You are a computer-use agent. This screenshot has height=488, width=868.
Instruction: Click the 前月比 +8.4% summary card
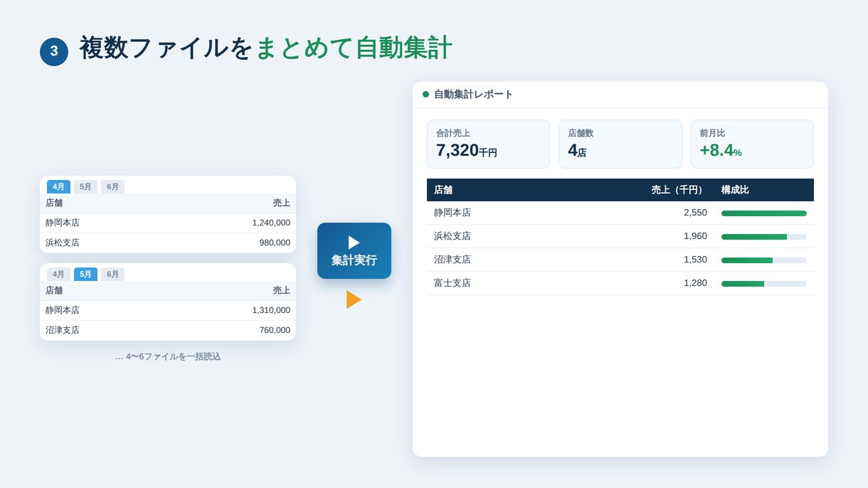[752, 144]
